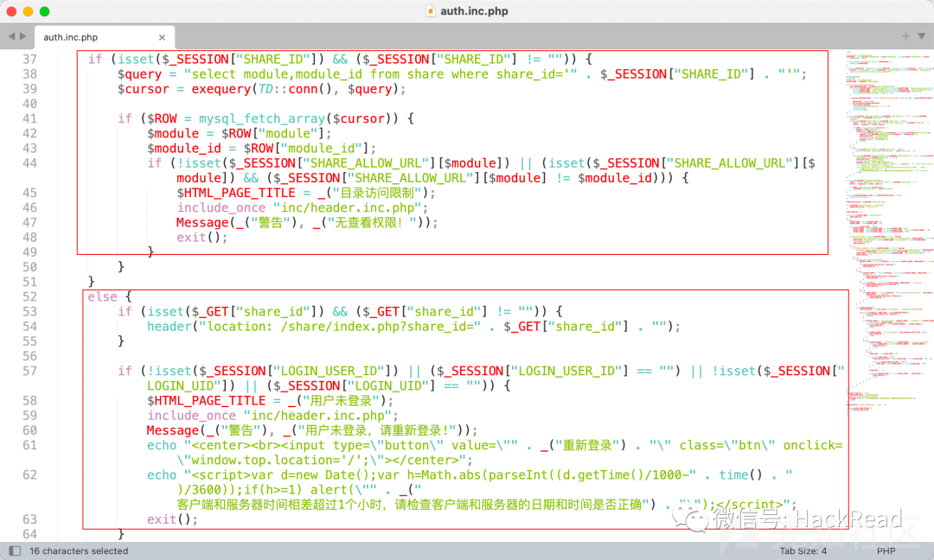Toggle the side bar from the status bar icon

pos(15,551)
